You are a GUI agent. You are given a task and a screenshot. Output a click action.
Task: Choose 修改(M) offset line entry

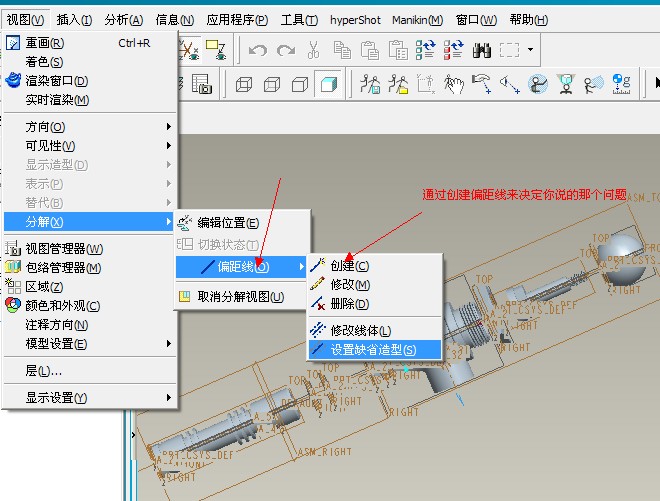click(375, 285)
